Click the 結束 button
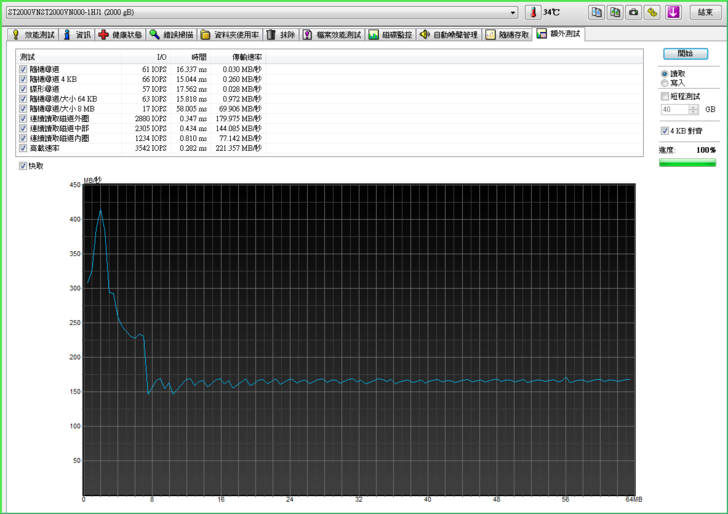Viewport: 728px width, 514px height. [x=706, y=12]
